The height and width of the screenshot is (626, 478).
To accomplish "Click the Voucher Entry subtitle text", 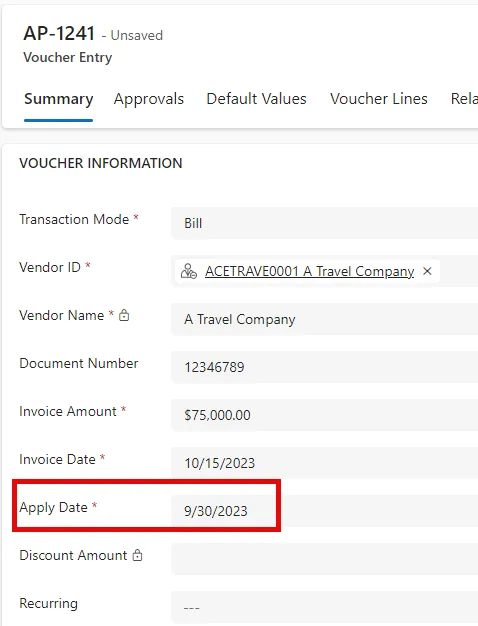I will pos(68,57).
